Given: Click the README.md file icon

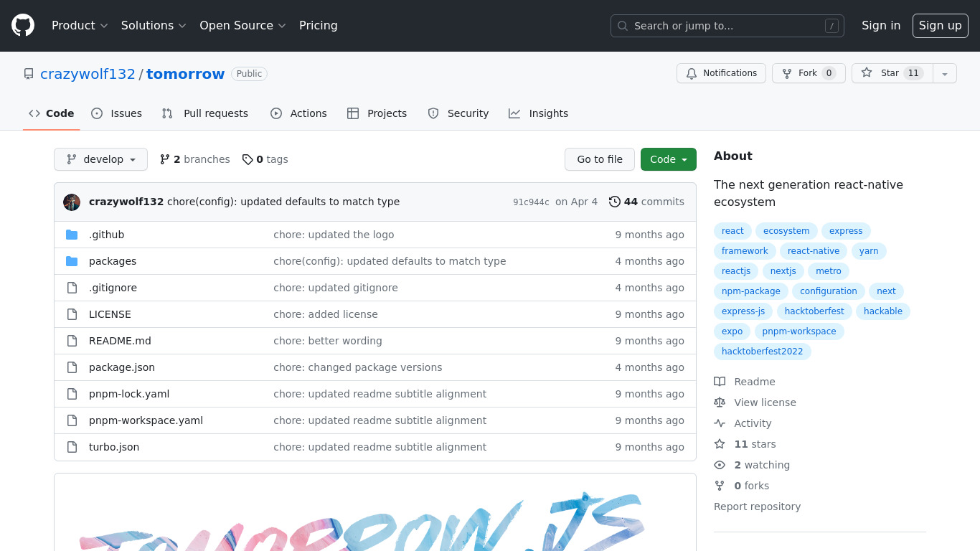Looking at the screenshot, I should click(x=72, y=341).
